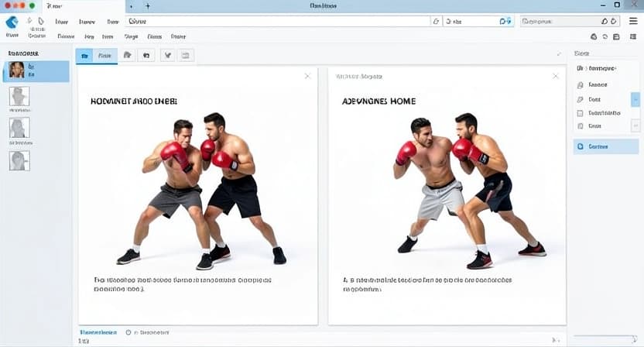This screenshot has height=347, width=644.
Task: Click the boxing image in the ADEVNGNES HOME panel
Action: click(x=471, y=191)
